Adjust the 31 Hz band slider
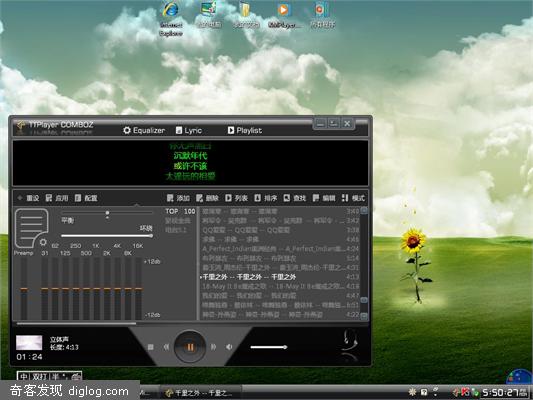This screenshot has width=533, height=400. click(x=45, y=288)
